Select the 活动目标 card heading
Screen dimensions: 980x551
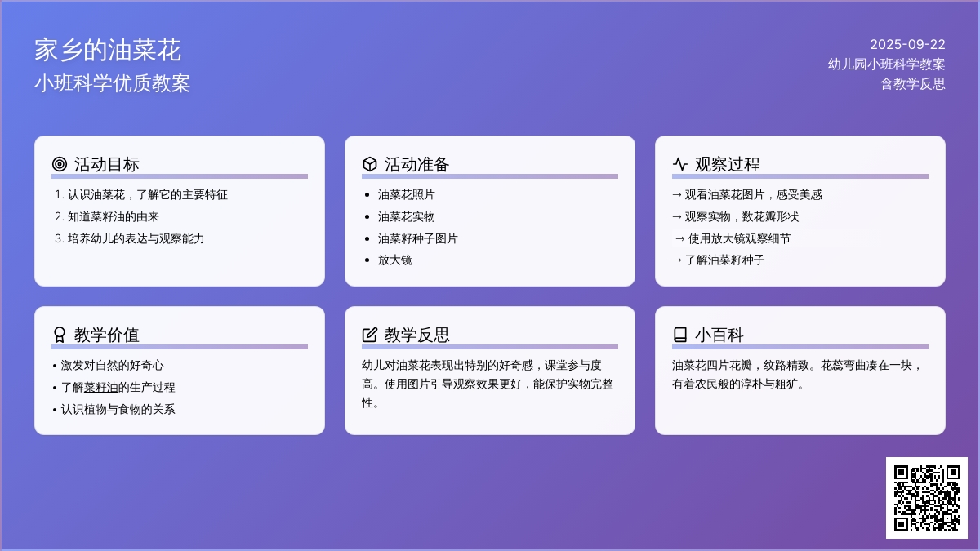pos(107,164)
